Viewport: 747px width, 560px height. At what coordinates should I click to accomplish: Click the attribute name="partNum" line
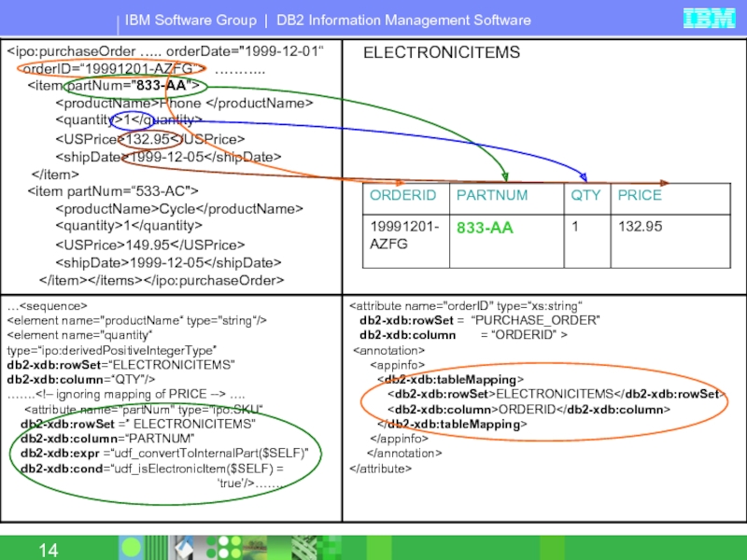144,410
